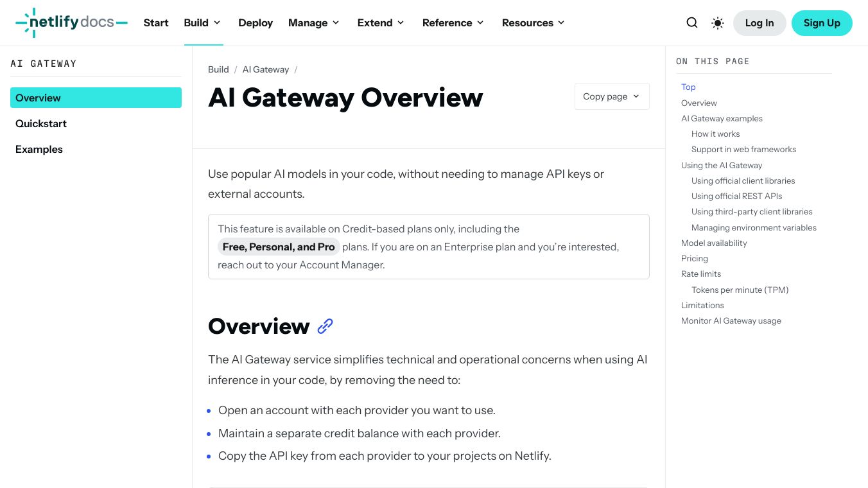The height and width of the screenshot is (488, 868).
Task: Click the anchor link icon next to Overview heading
Action: [x=325, y=326]
